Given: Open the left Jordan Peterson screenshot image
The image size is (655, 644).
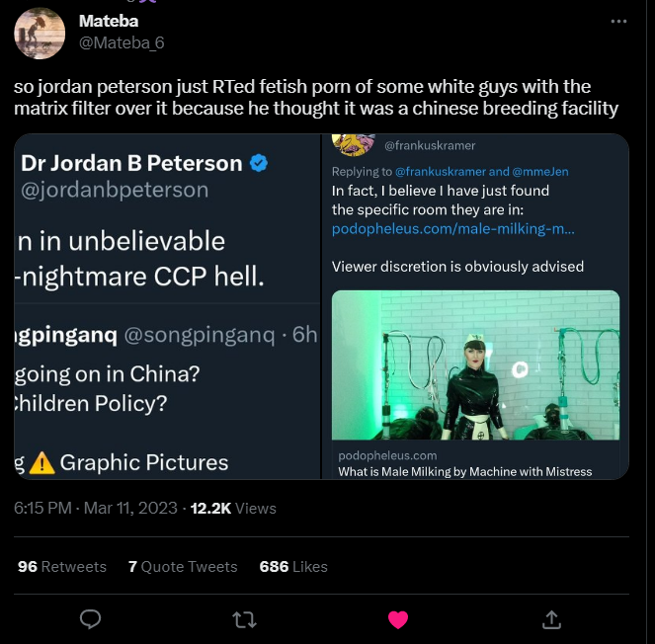Looking at the screenshot, I should click(167, 307).
